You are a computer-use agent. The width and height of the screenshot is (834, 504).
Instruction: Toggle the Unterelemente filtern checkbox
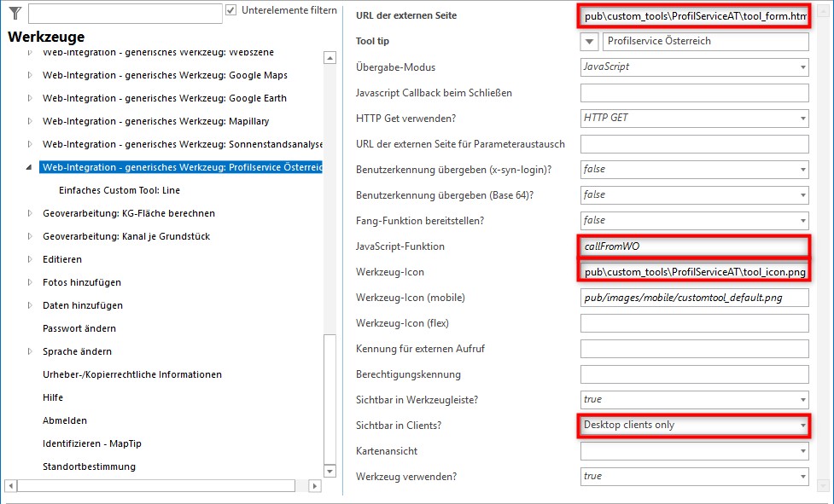coord(231,10)
